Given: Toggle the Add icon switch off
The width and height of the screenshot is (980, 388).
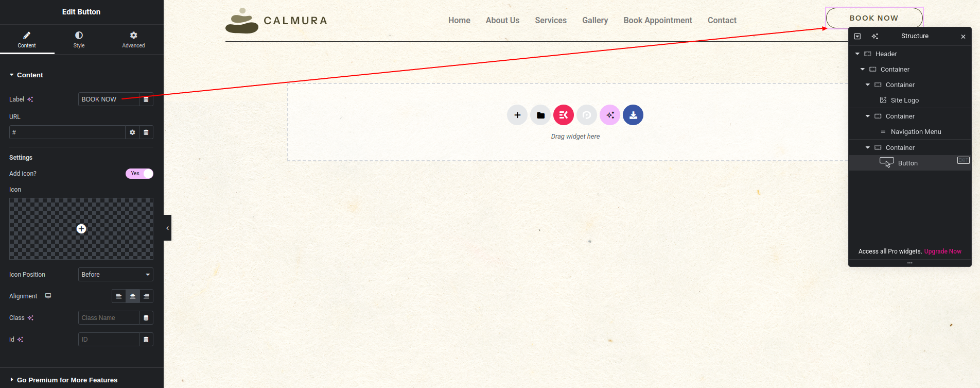Looking at the screenshot, I should (139, 174).
